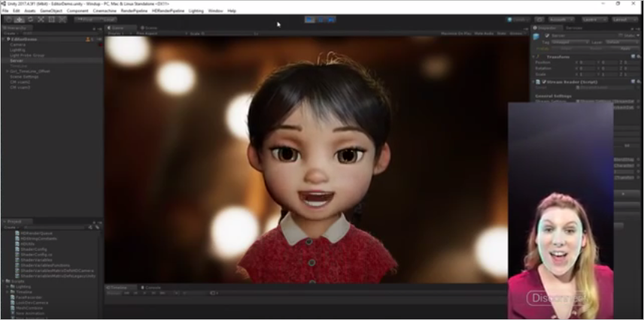Switch to the Services tab

tap(574, 28)
